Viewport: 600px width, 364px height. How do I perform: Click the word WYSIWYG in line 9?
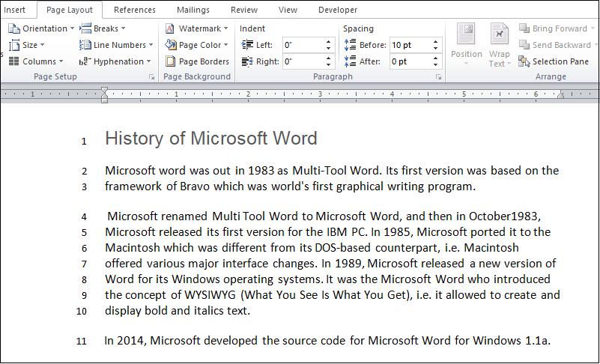coord(210,295)
